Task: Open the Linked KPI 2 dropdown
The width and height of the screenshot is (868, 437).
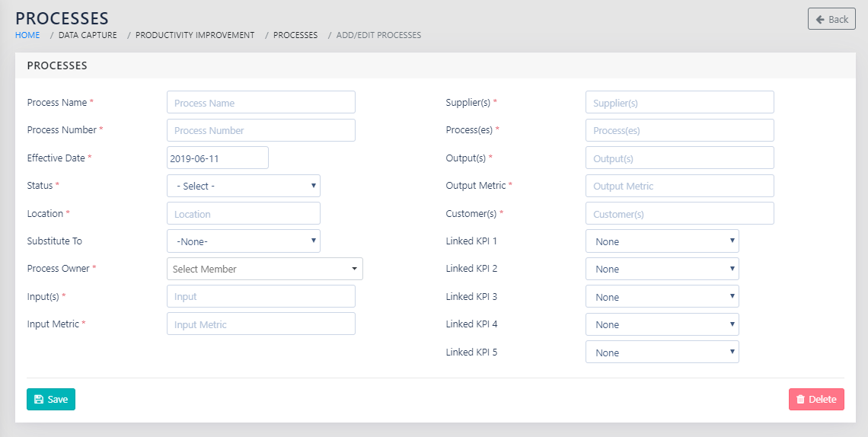Action: coord(662,269)
